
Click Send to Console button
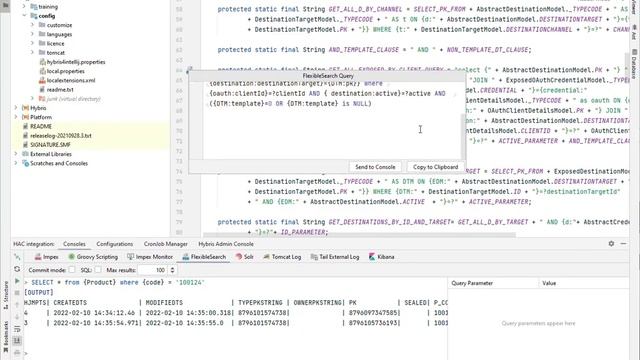click(x=375, y=167)
